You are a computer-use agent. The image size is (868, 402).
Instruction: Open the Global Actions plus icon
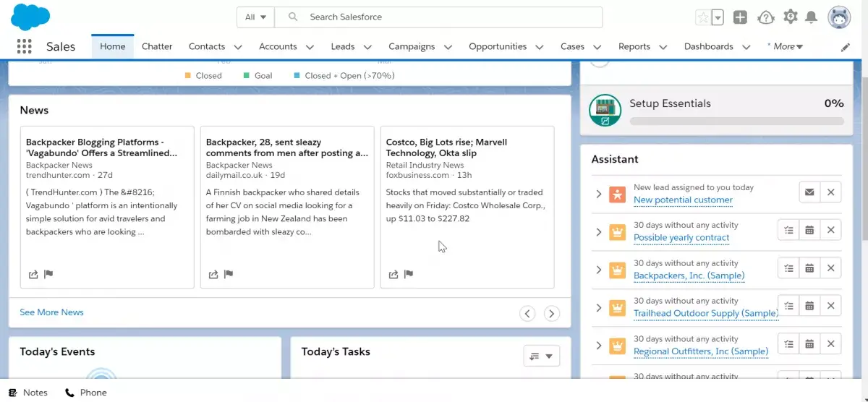(x=740, y=17)
